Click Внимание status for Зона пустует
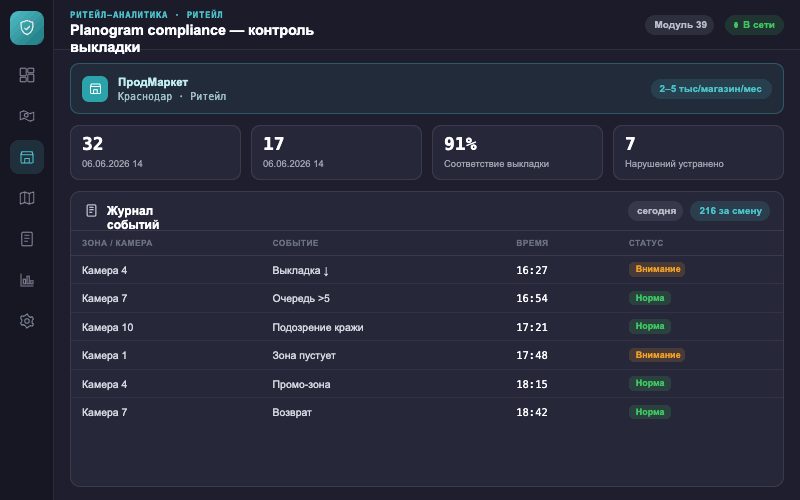Viewport: 800px width, 500px height. pos(657,355)
